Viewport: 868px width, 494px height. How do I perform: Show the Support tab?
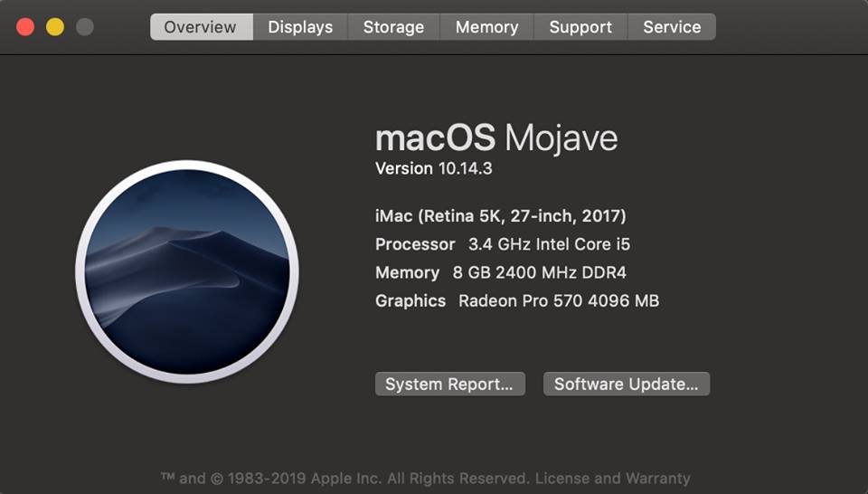(580, 26)
